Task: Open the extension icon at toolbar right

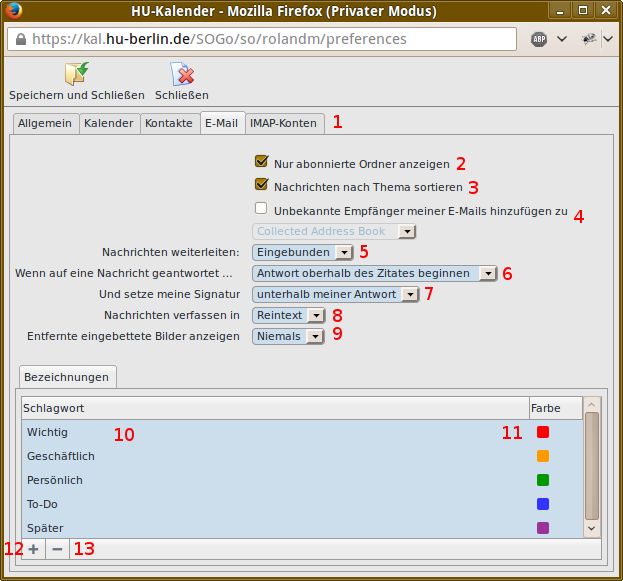Action: [x=589, y=39]
